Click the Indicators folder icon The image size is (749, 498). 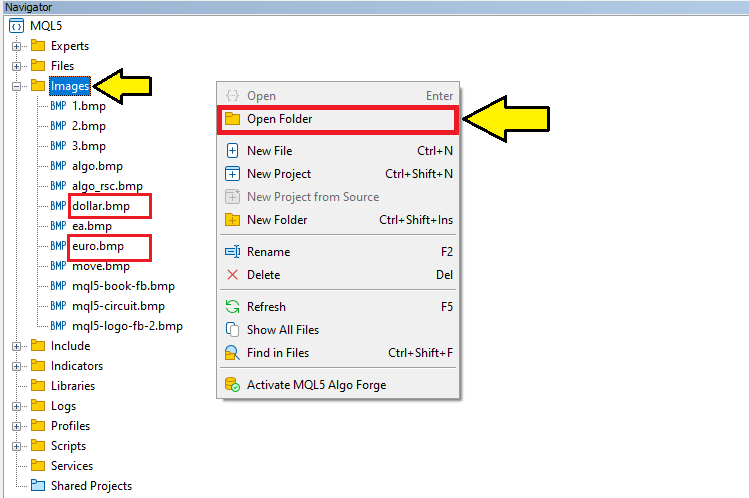38,365
